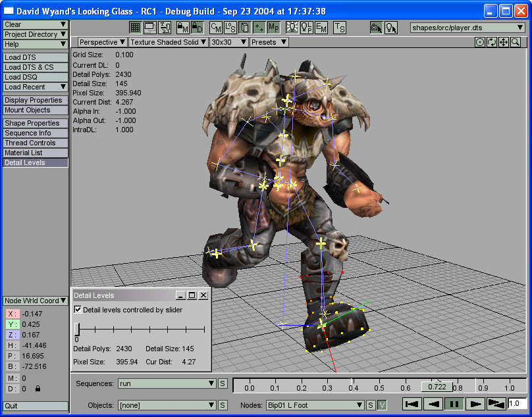Click the CM toolbar icon
This screenshot has width=532, height=417.
point(215,28)
